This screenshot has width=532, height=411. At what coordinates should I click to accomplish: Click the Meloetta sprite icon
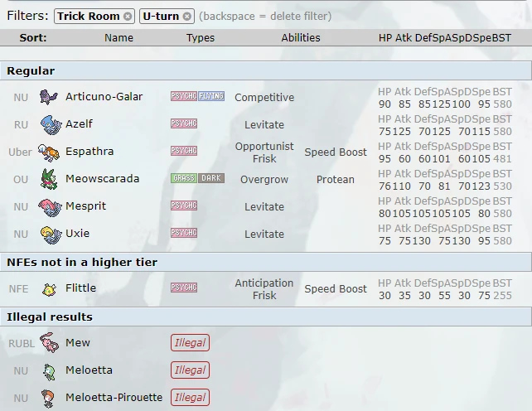pos(49,371)
